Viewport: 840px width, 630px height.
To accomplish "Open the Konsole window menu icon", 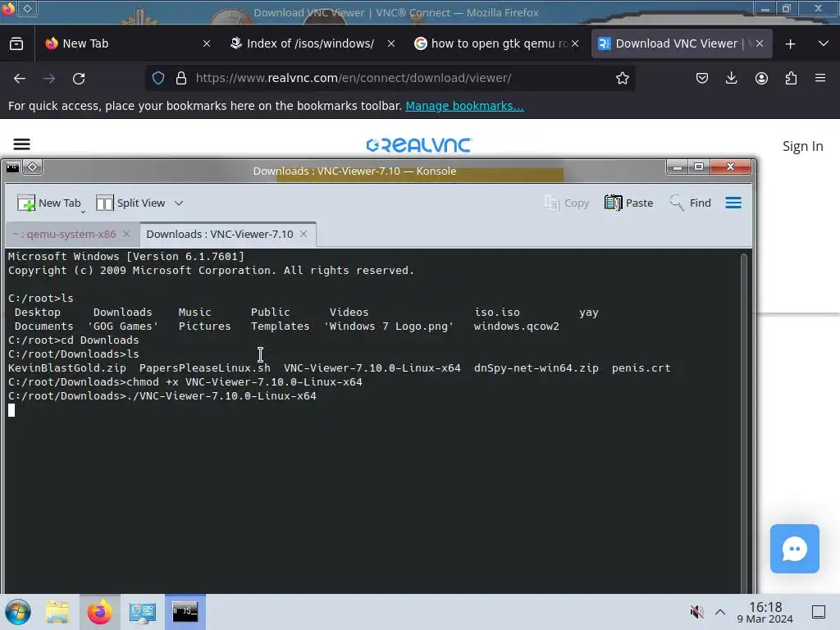I will [x=13, y=167].
